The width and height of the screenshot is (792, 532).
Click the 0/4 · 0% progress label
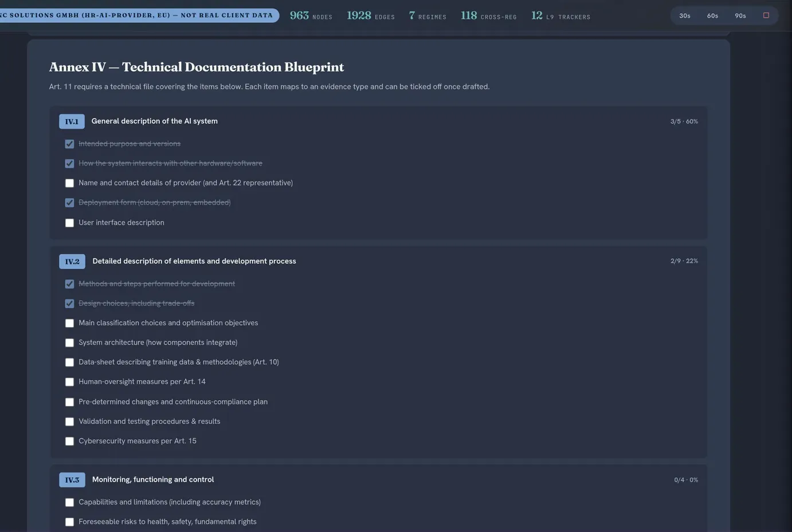686,480
